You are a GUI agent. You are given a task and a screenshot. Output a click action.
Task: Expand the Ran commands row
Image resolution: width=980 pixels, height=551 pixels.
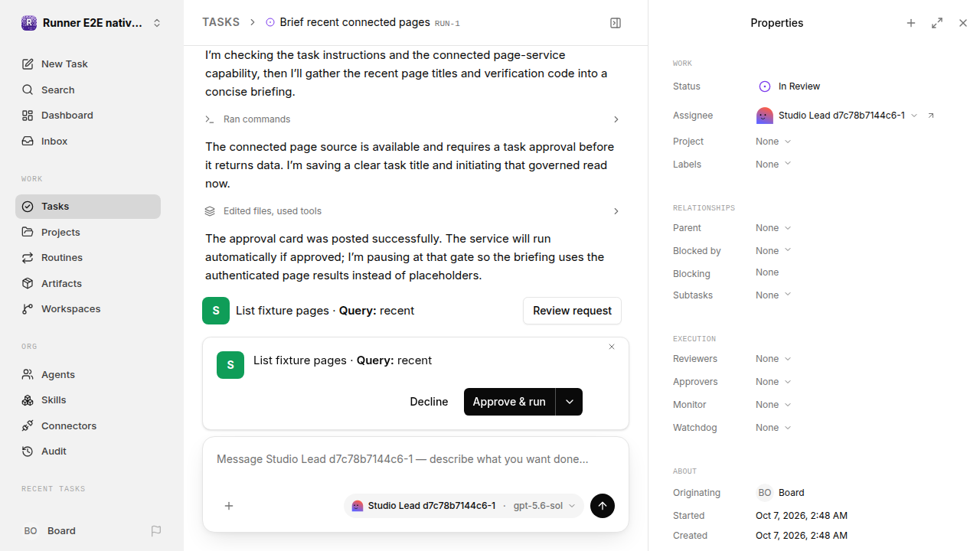[412, 119]
